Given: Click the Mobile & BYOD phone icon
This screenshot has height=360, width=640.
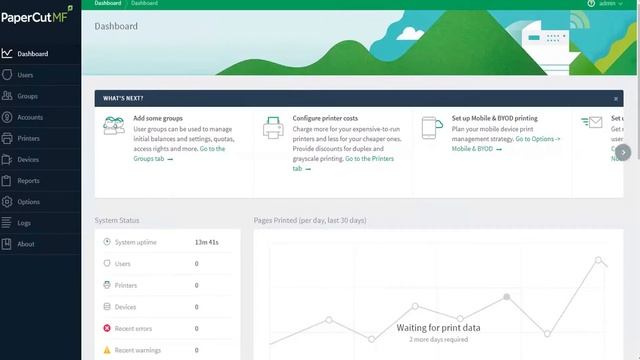Looking at the screenshot, I should tap(432, 128).
